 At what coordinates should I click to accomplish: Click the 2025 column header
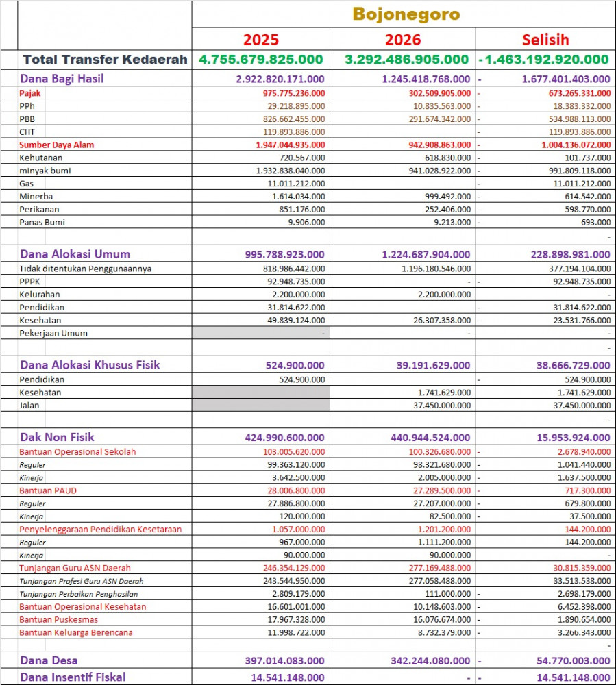[x=261, y=40]
